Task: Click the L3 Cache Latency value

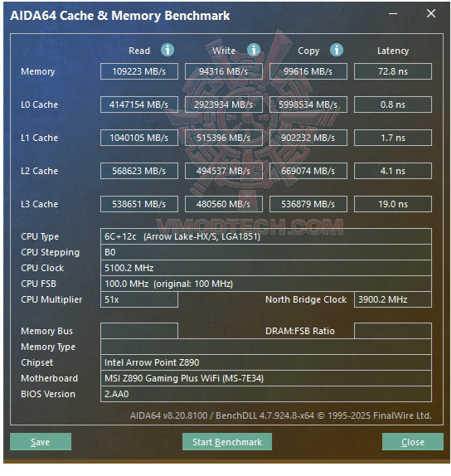Action: [393, 204]
